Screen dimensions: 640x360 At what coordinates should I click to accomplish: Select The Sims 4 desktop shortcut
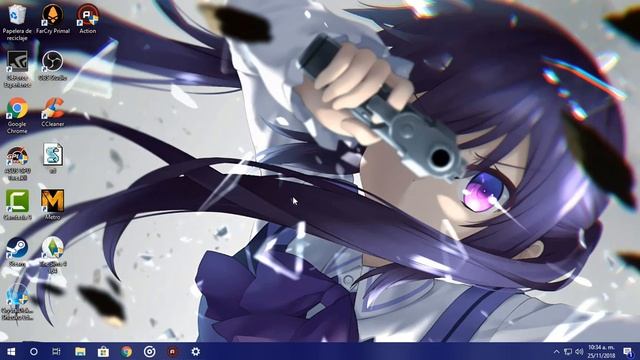tap(53, 255)
